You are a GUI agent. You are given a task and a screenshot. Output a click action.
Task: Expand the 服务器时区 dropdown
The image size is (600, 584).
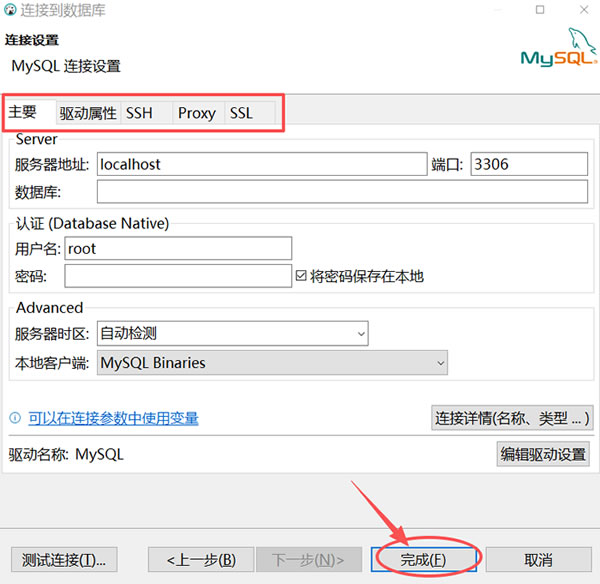pyautogui.click(x=232, y=333)
